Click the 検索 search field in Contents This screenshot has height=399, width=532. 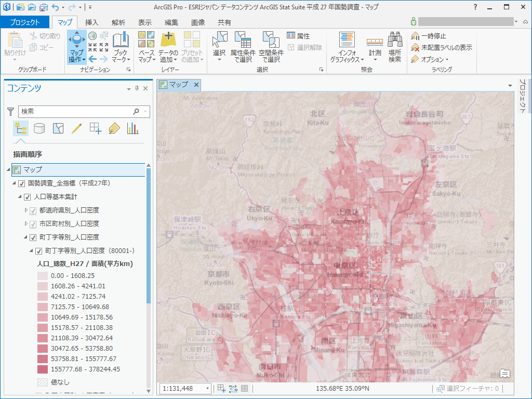click(x=75, y=111)
